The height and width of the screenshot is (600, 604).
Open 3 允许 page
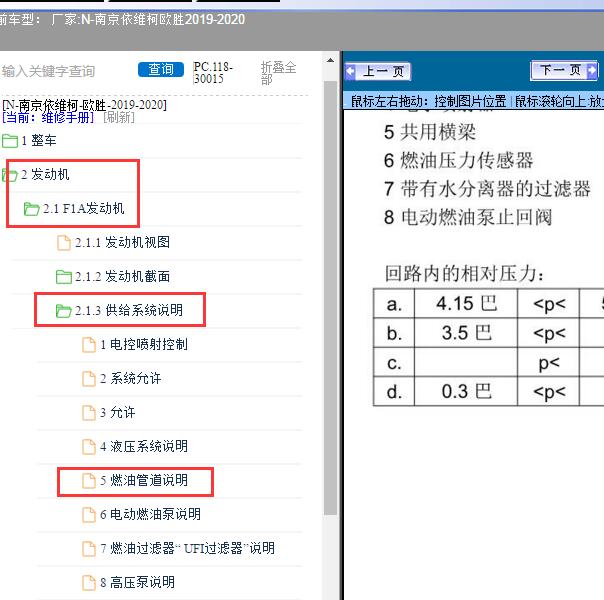[118, 412]
